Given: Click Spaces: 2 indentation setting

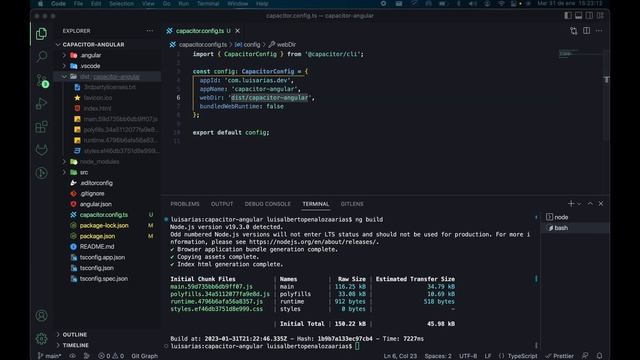Looking at the screenshot, I should click(x=438, y=356).
